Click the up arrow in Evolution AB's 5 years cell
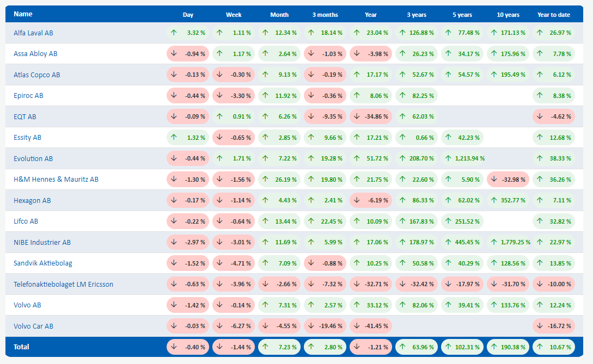 [x=448, y=158]
